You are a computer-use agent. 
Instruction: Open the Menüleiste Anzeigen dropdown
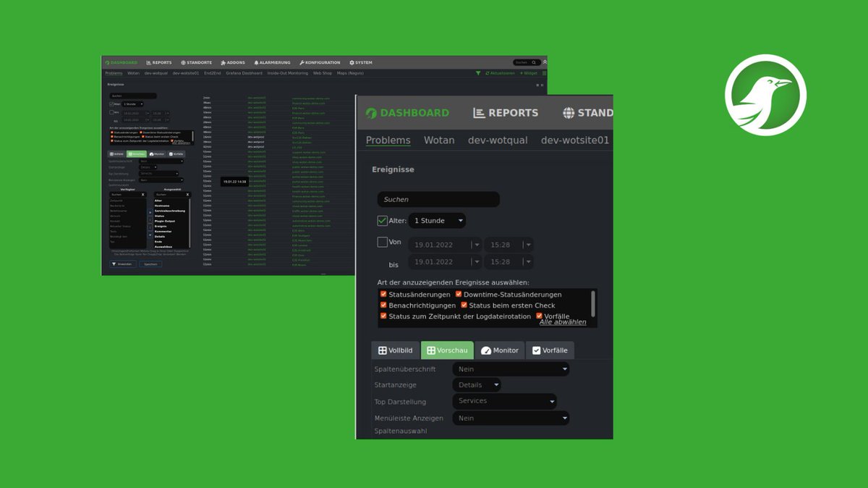(511, 418)
